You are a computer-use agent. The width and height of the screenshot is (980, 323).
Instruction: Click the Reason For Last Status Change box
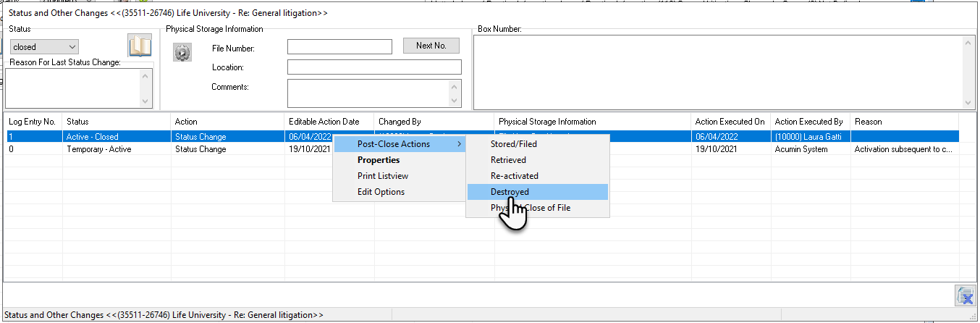click(x=72, y=88)
